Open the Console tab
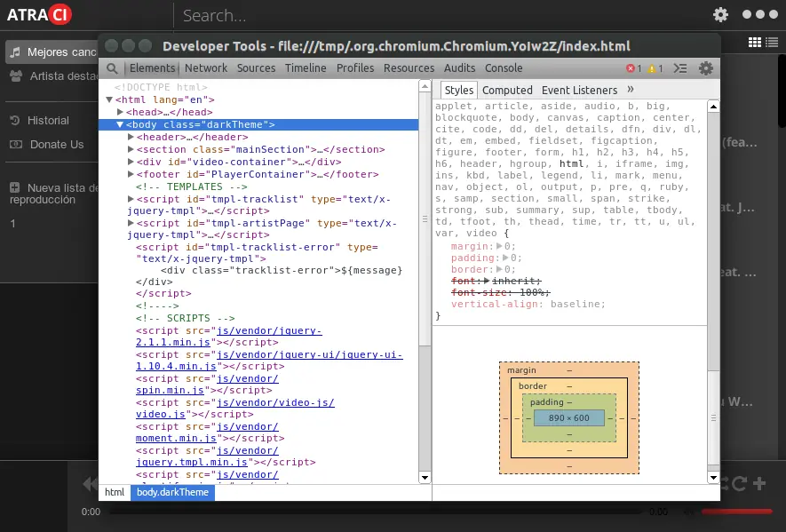 pyautogui.click(x=504, y=68)
